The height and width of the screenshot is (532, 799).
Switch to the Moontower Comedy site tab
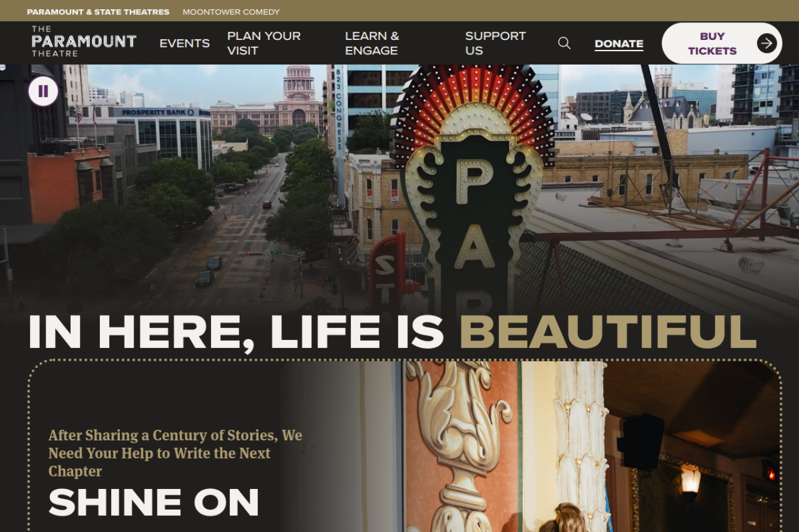click(x=231, y=12)
